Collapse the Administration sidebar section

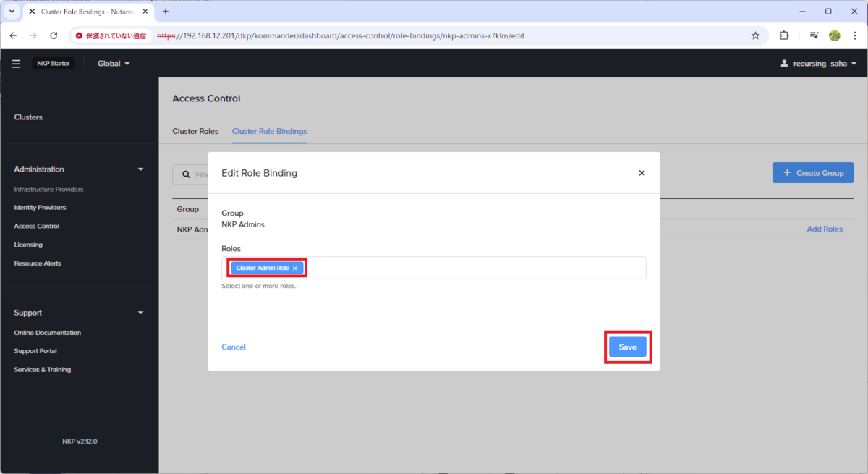tap(141, 169)
